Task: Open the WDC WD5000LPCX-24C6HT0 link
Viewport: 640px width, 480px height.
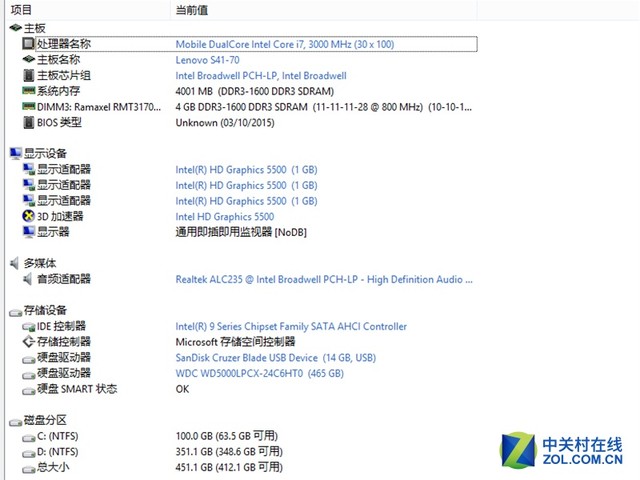Action: (260, 373)
